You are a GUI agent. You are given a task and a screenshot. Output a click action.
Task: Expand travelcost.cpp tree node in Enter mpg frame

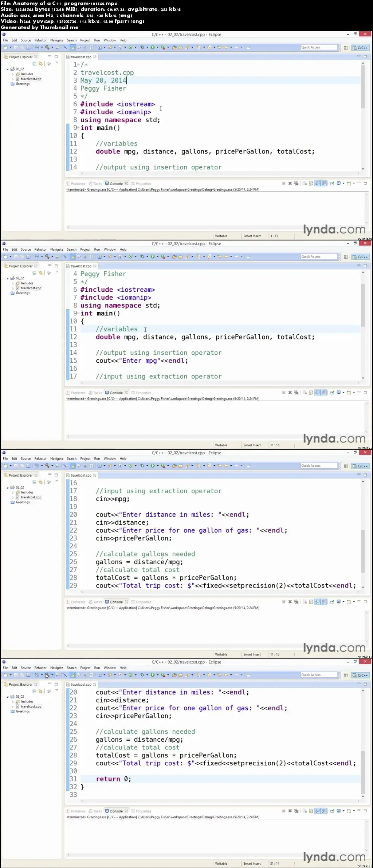click(x=13, y=288)
